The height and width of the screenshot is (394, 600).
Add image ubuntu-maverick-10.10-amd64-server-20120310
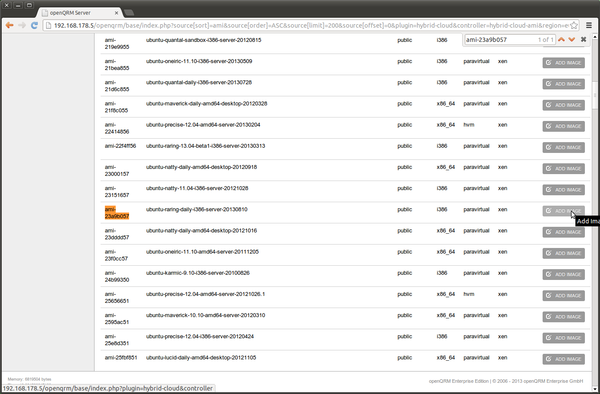(563, 317)
